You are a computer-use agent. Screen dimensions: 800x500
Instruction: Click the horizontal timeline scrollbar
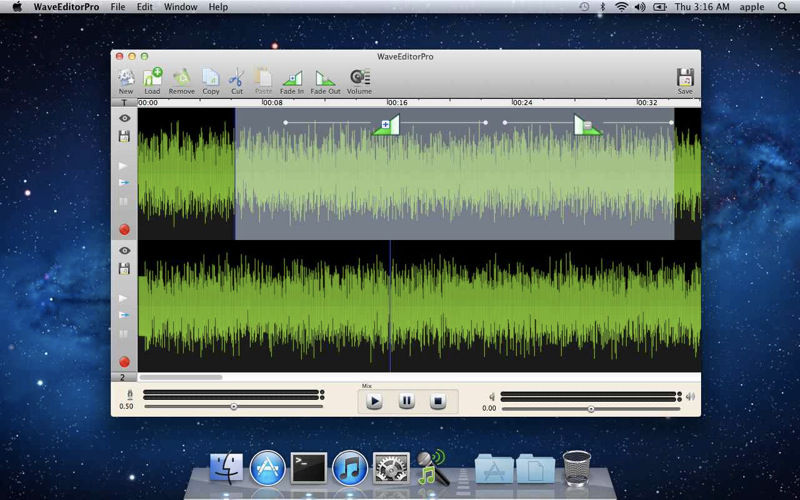click(x=181, y=378)
